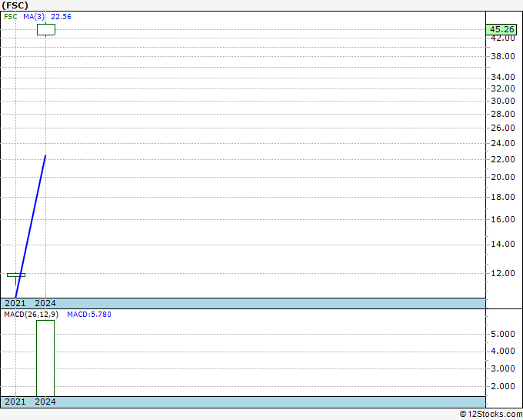Screen dimensions: 523x420
Task: Click the 32.00 price axis label
Action: pos(503,88)
